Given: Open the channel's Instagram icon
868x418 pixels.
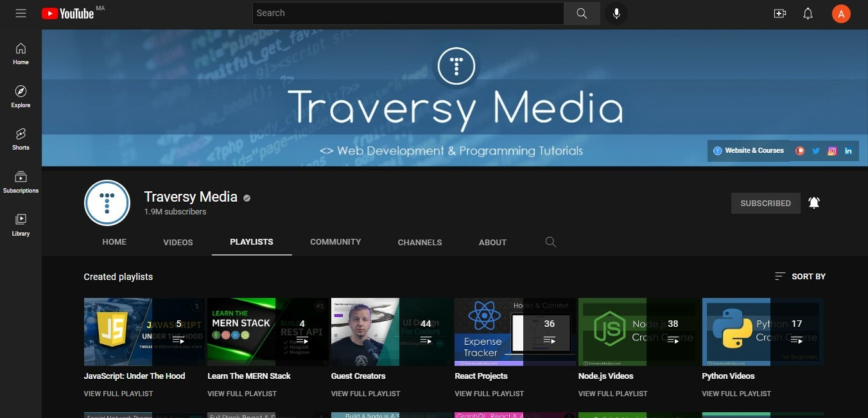Looking at the screenshot, I should point(832,150).
